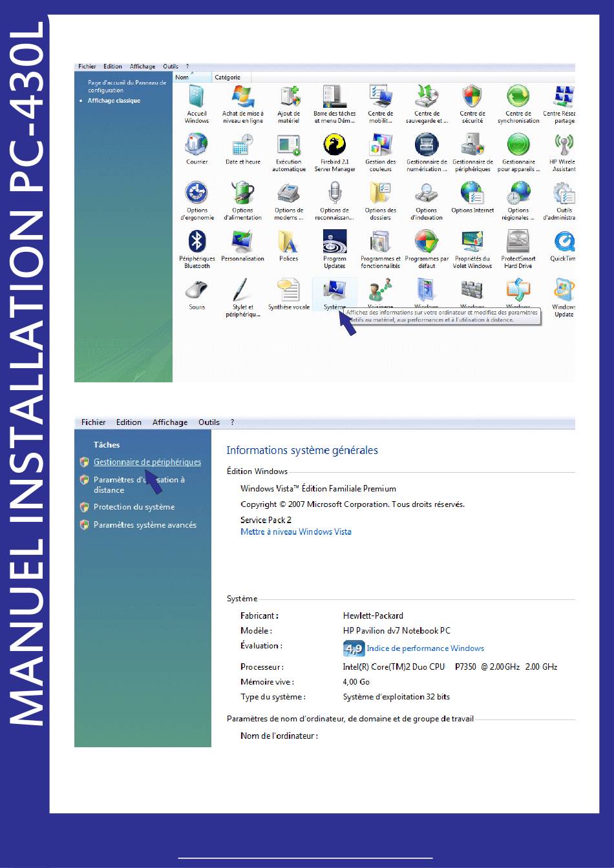Open Achat de mise à niveau en ligne

(243, 97)
